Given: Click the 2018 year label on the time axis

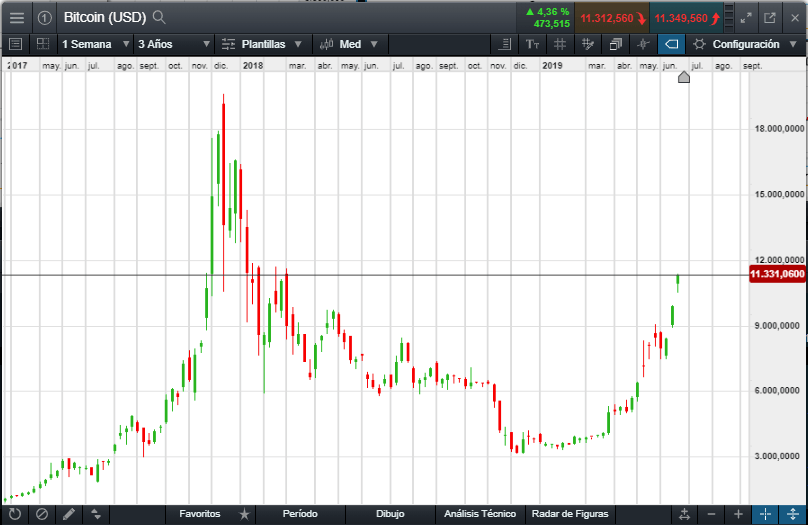Looking at the screenshot, I should point(252,65).
